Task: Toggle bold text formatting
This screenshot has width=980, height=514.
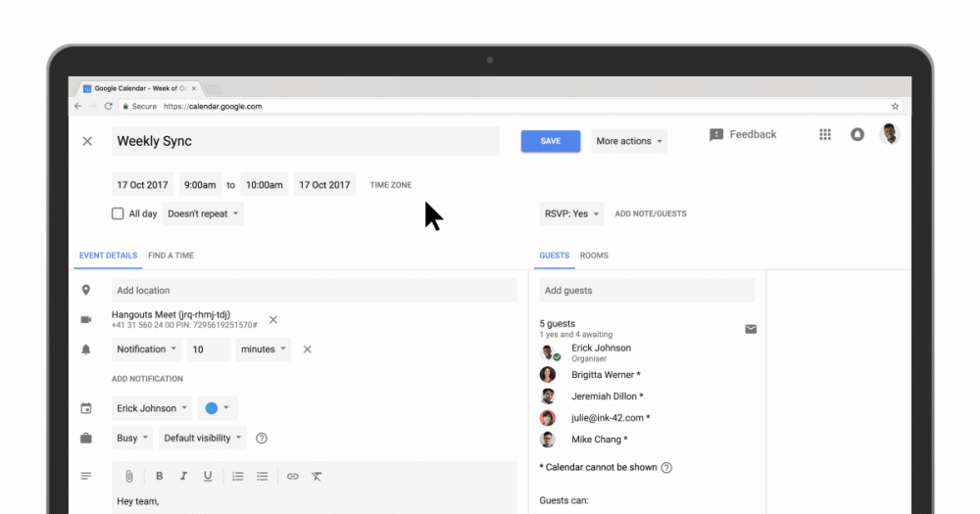Action: [160, 477]
